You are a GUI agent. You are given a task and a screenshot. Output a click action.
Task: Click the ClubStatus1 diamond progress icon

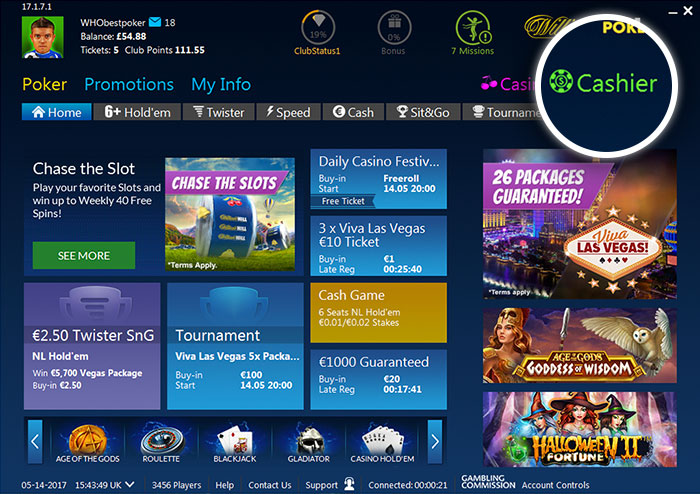point(318,27)
